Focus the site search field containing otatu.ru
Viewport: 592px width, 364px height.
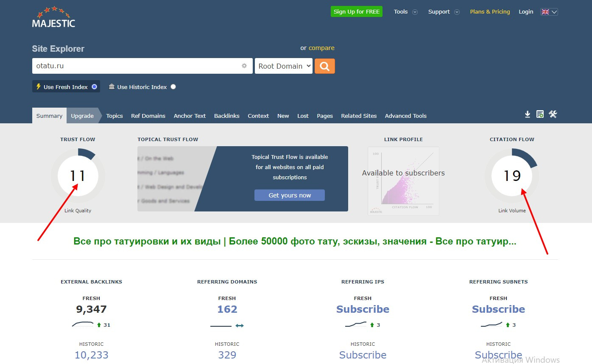tap(142, 66)
